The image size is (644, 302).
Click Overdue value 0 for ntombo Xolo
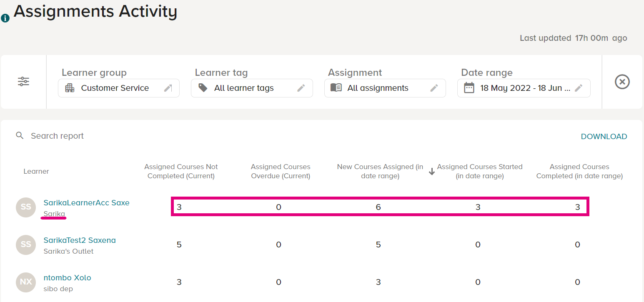pyautogui.click(x=278, y=282)
